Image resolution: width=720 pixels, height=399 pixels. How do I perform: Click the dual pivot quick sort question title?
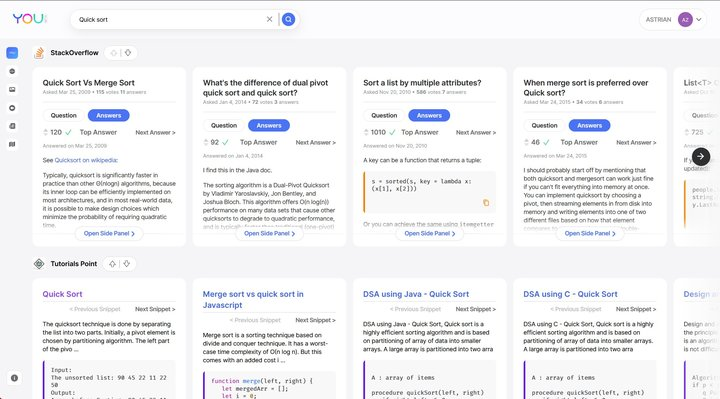(x=265, y=88)
